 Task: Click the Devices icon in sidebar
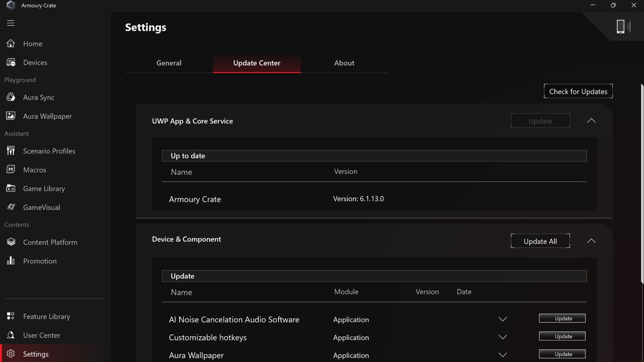[x=11, y=62]
